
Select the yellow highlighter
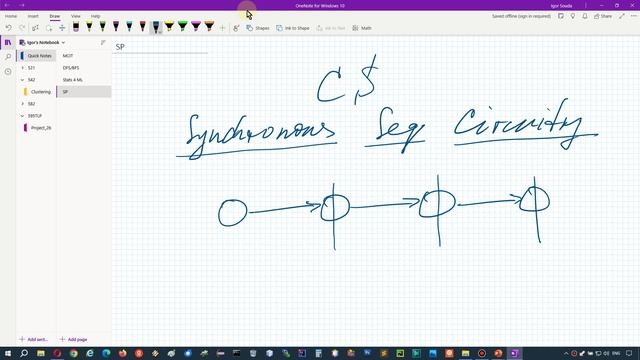[x=169, y=27]
